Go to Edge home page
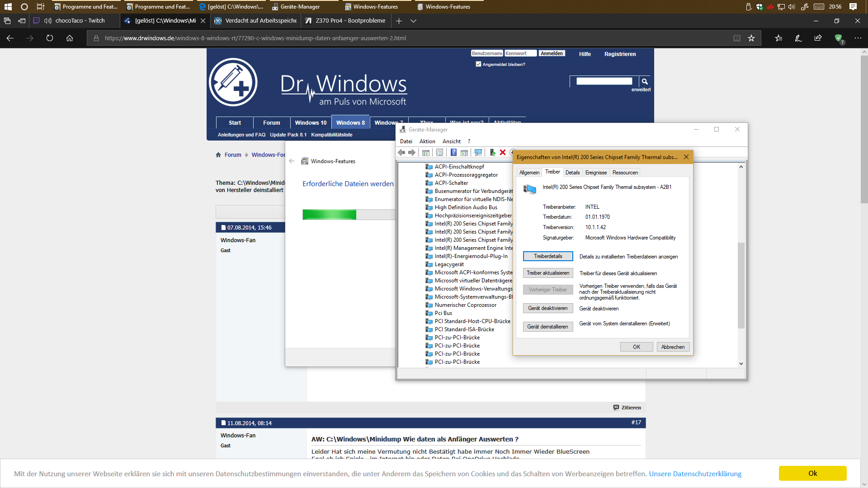The width and height of the screenshot is (868, 488). click(x=70, y=38)
